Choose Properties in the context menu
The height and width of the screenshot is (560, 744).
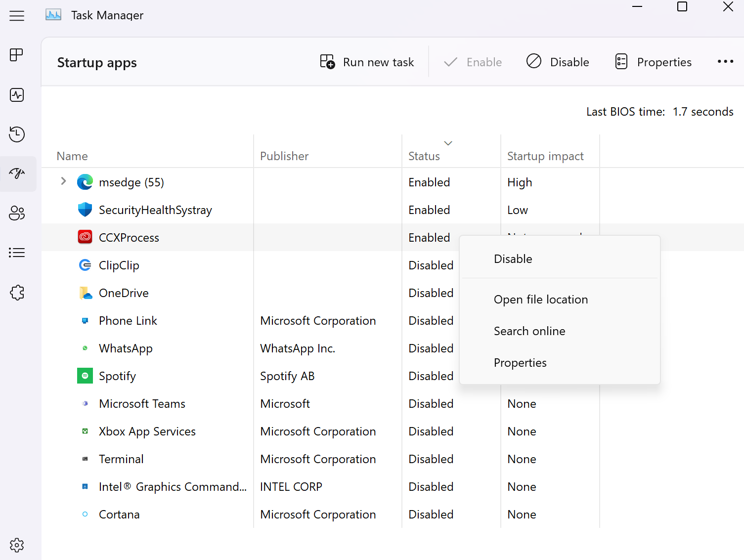pyautogui.click(x=520, y=363)
